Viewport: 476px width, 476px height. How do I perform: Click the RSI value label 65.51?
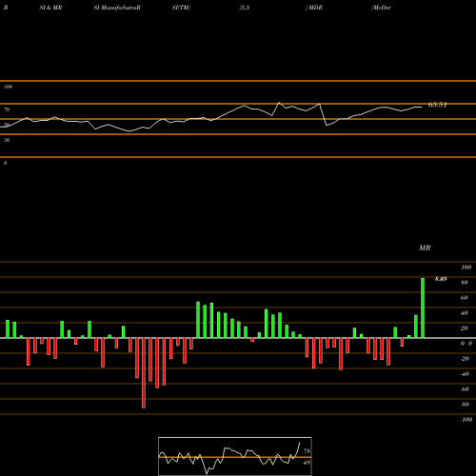pyautogui.click(x=438, y=105)
